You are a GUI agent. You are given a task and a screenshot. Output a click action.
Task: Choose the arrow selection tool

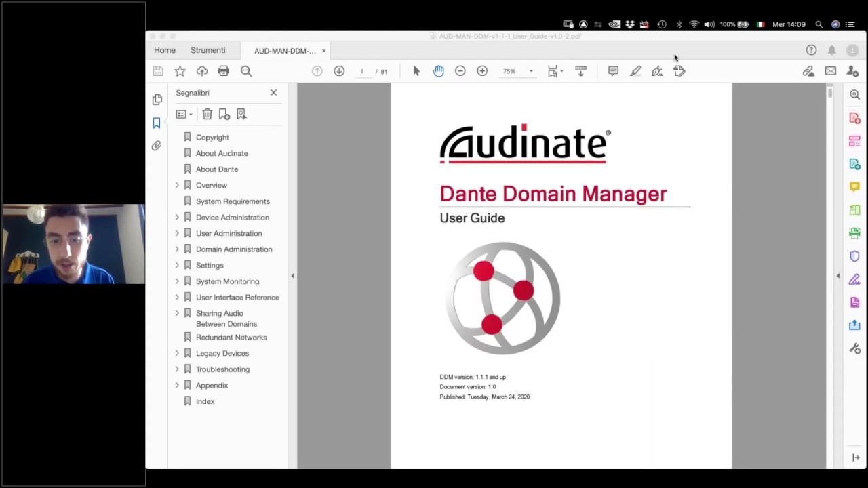(x=416, y=71)
